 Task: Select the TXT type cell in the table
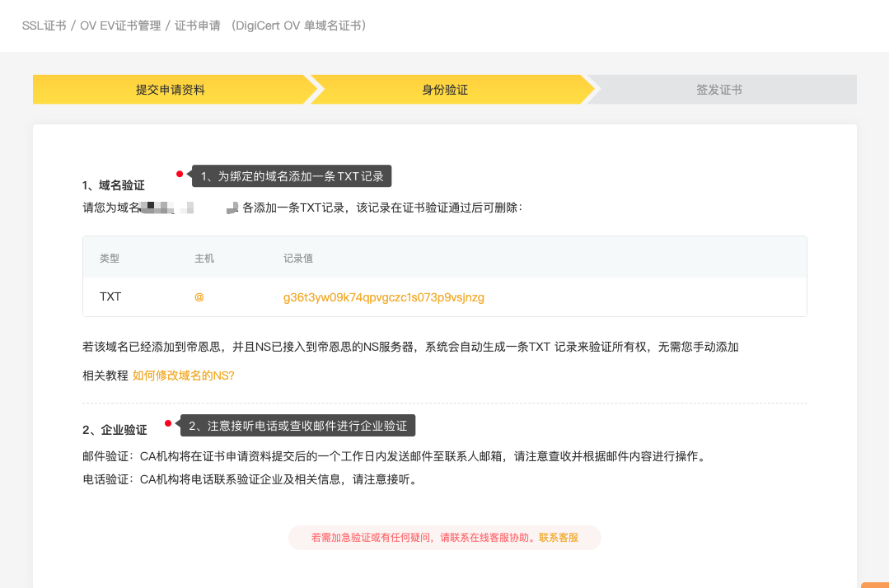click(x=110, y=296)
